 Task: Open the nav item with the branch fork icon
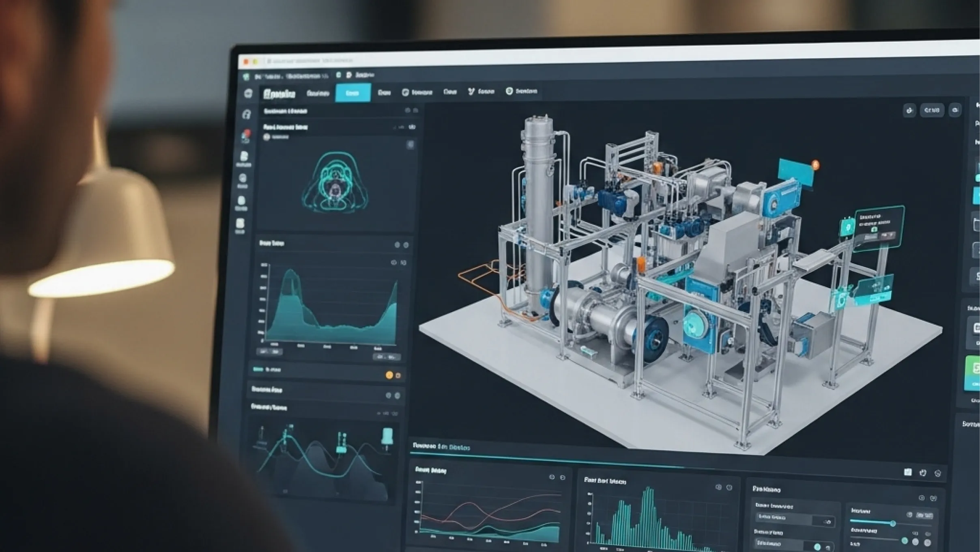point(481,91)
